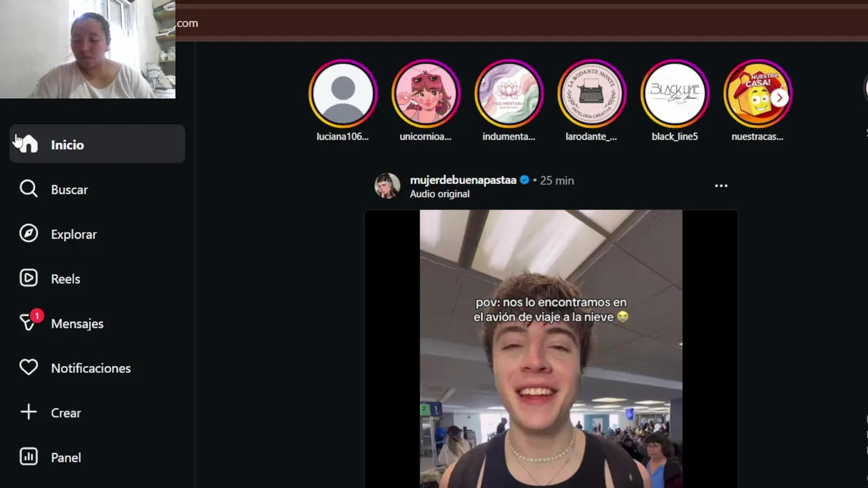Open Explorar compass icon

pyautogui.click(x=28, y=234)
